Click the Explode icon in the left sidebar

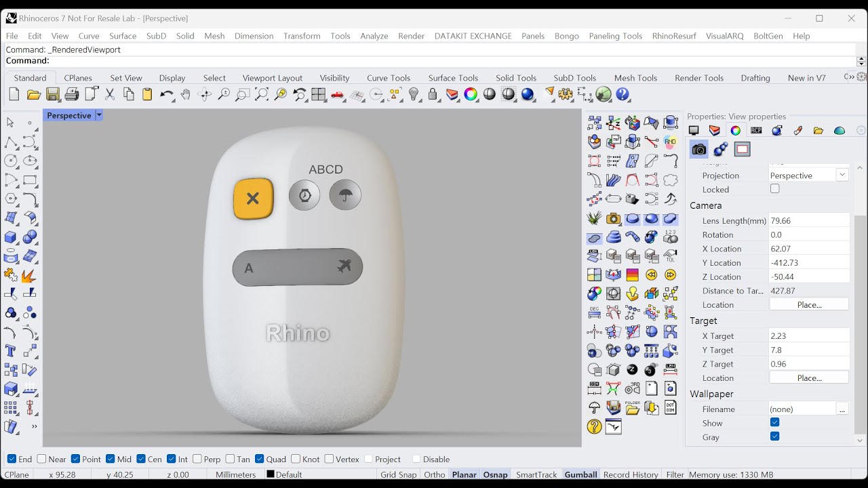30,275
